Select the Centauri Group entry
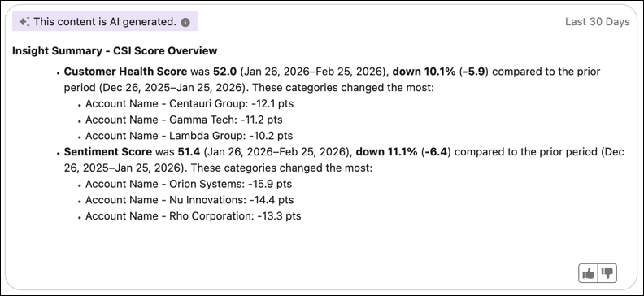This screenshot has height=296, width=644. [x=189, y=104]
